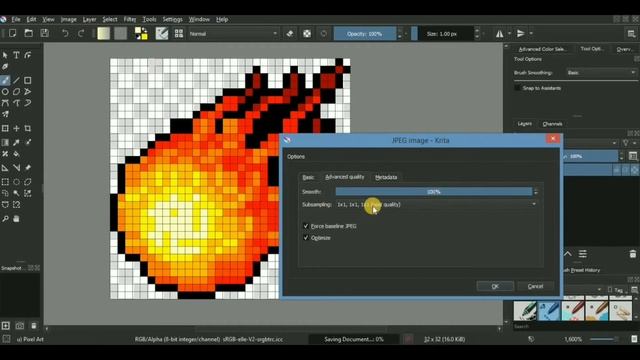
Task: Open the Metadata tab
Action: point(386,177)
